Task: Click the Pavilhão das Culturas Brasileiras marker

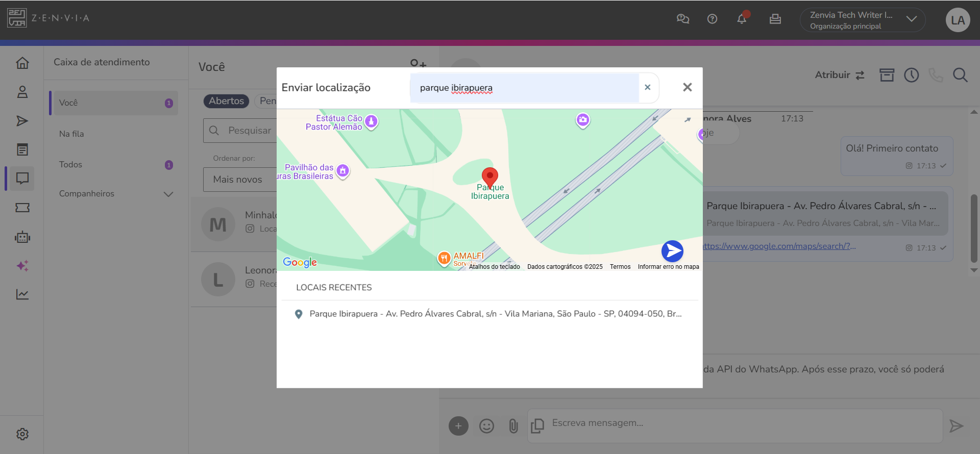Action: 343,171
